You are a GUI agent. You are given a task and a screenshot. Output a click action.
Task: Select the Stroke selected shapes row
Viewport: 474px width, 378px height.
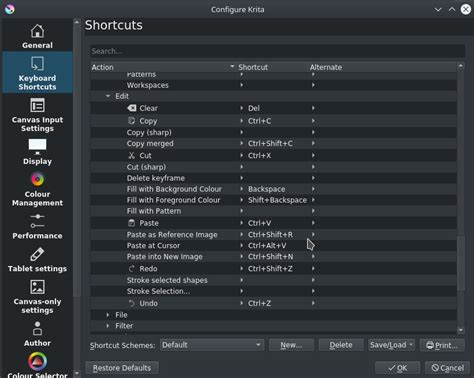(274, 280)
